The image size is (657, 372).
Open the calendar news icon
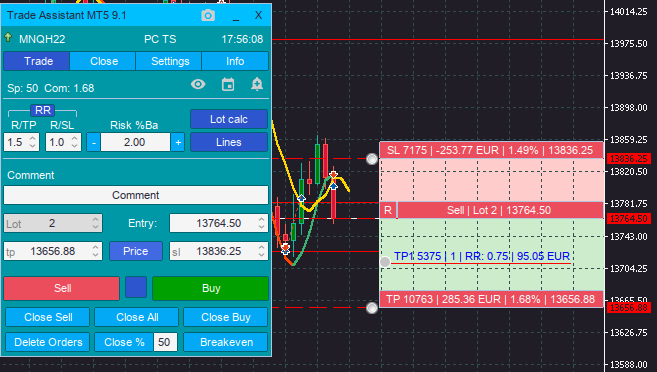click(x=228, y=85)
